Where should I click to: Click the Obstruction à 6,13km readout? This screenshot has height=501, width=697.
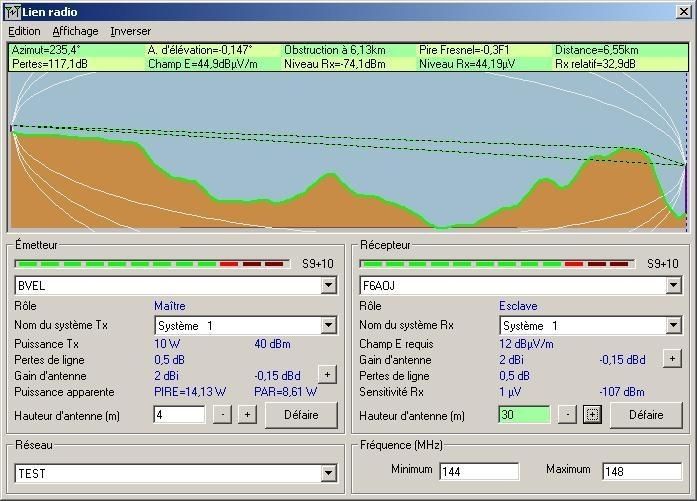335,50
